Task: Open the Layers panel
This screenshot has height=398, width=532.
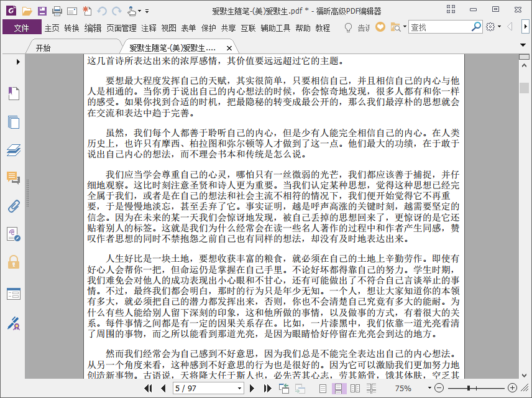Action: click(14, 150)
